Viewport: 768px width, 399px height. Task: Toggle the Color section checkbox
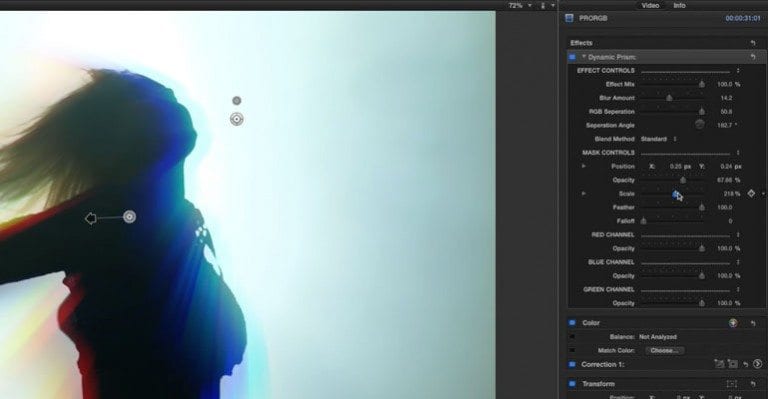tap(572, 323)
